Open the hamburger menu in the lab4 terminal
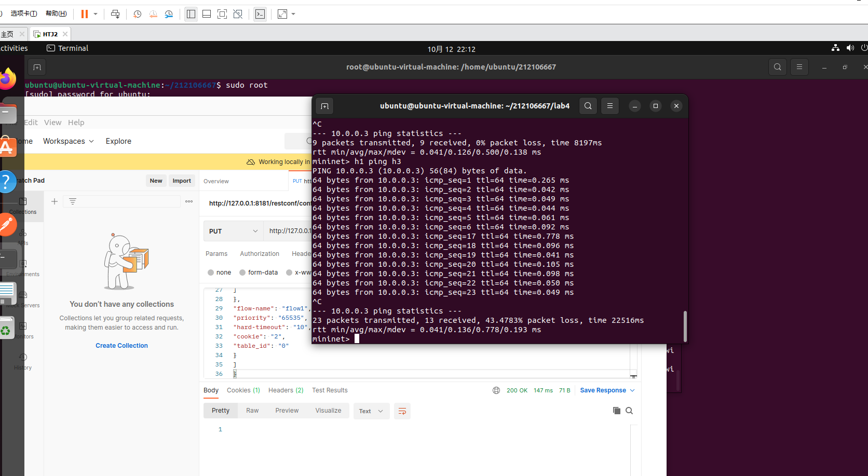This screenshot has height=476, width=868. click(x=610, y=106)
